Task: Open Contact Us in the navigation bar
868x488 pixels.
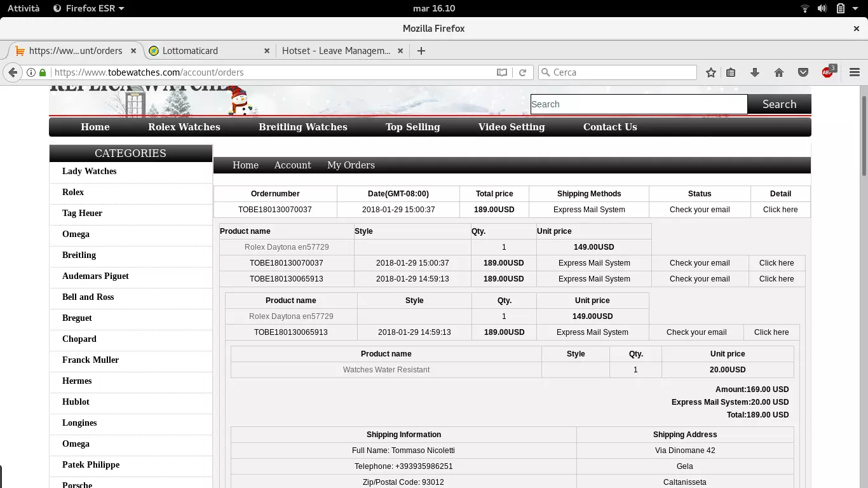Action: (610, 127)
